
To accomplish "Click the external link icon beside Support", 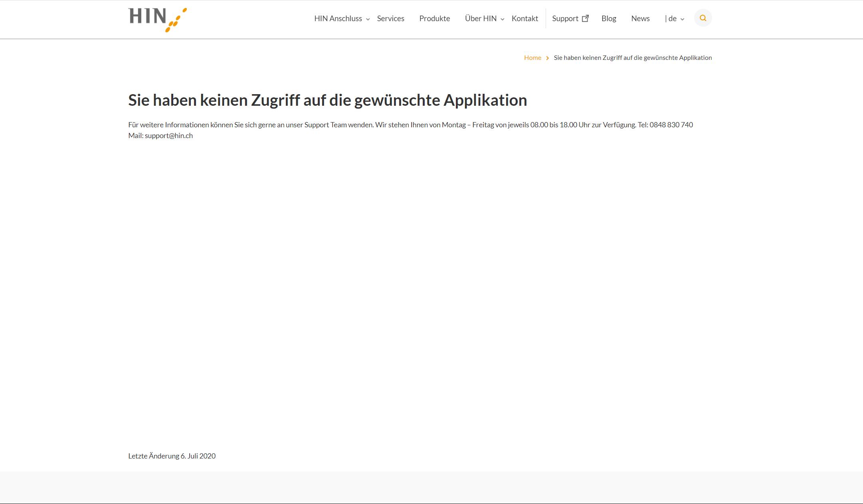I will (x=586, y=18).
